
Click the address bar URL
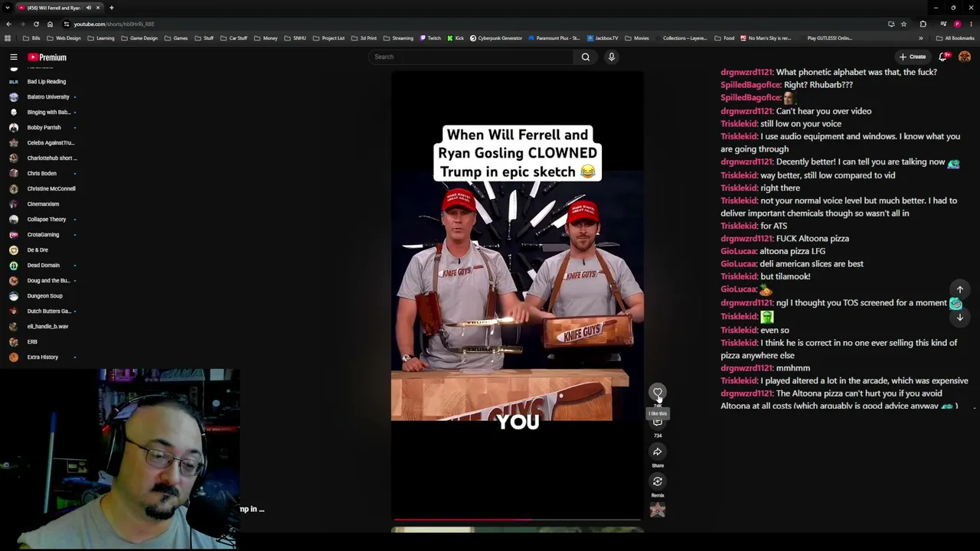pyautogui.click(x=115, y=24)
